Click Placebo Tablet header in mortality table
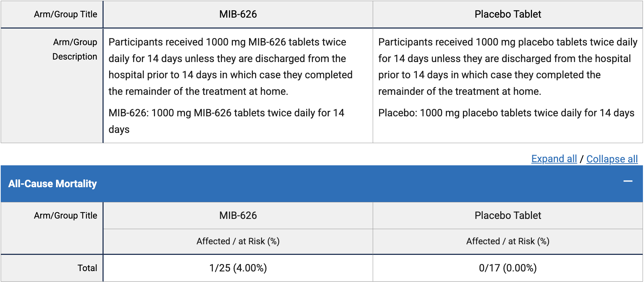644x282 pixels. pos(508,215)
